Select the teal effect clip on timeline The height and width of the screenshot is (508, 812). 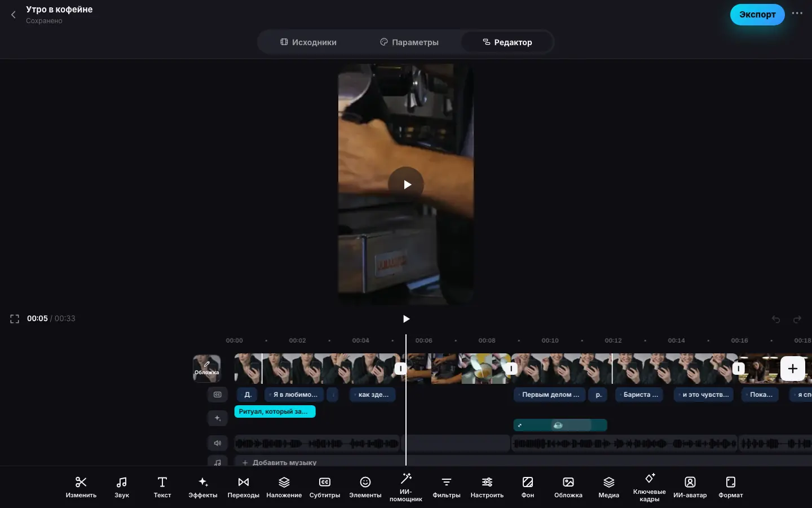[560, 425]
